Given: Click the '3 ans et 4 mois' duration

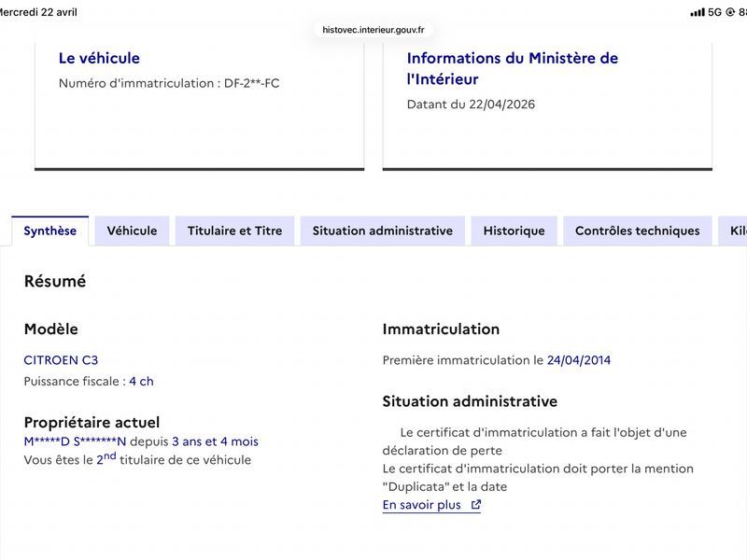Looking at the screenshot, I should [x=215, y=441].
